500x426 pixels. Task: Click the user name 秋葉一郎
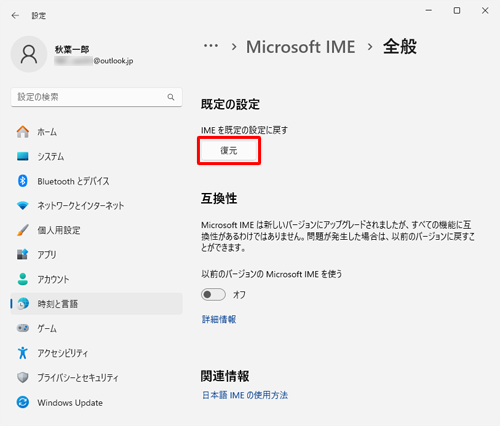pyautogui.click(x=72, y=50)
